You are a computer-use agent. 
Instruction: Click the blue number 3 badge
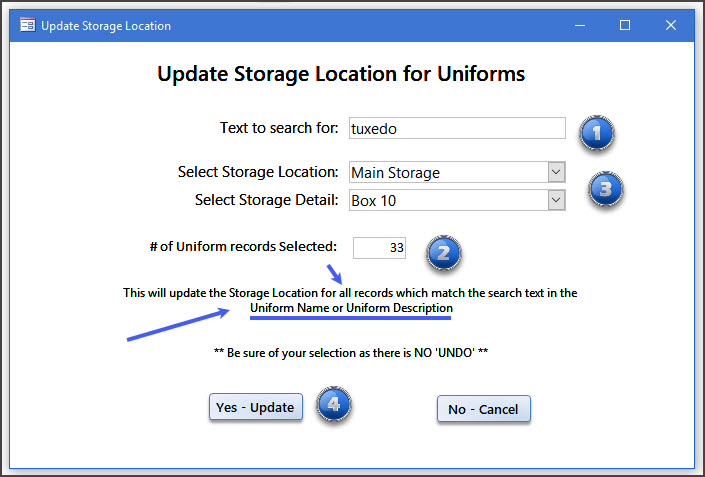(605, 188)
